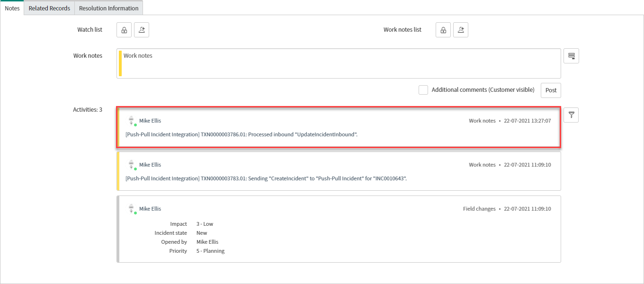Viewport: 644px width, 284px height.
Task: Open the Resolution Information tab
Action: point(108,8)
